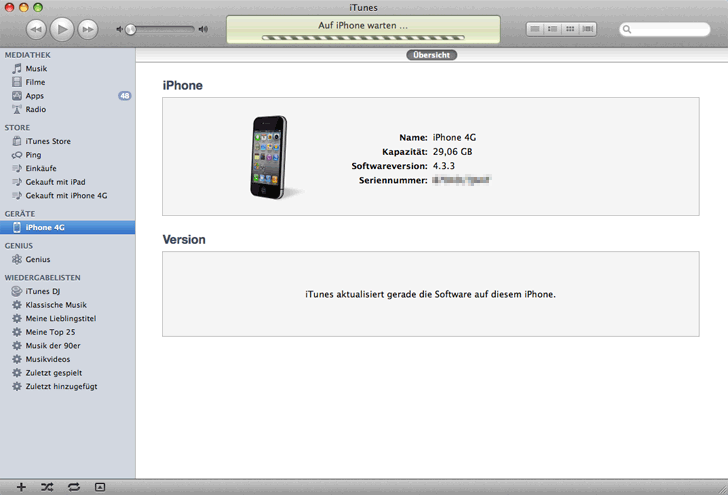Open the Musikvideos playlist

click(68, 359)
